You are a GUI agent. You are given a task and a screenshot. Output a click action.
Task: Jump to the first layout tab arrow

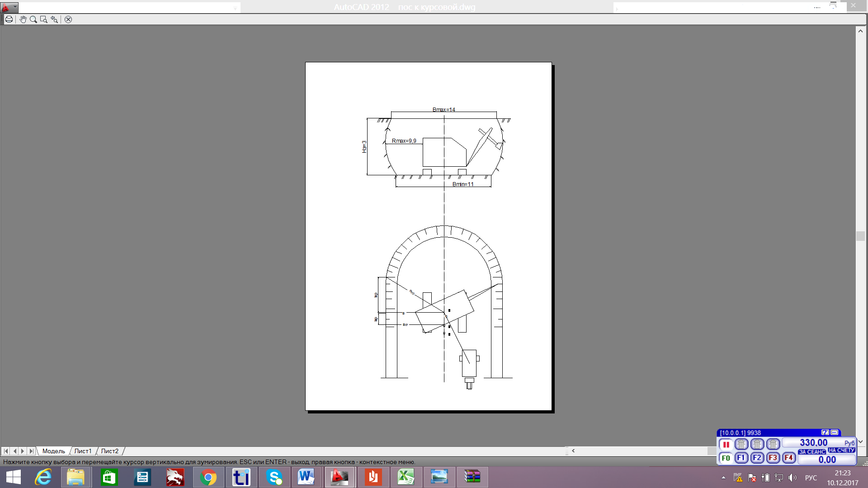click(6, 451)
